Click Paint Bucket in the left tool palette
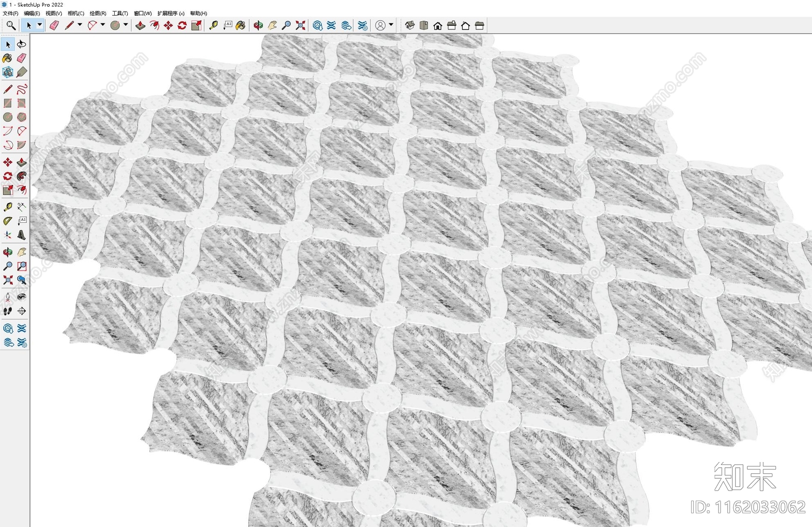The image size is (812, 527). coord(8,58)
